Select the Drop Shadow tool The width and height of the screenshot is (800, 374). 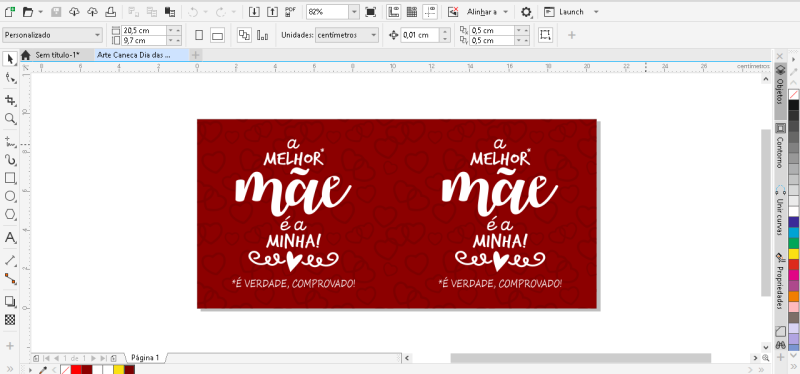point(10,301)
